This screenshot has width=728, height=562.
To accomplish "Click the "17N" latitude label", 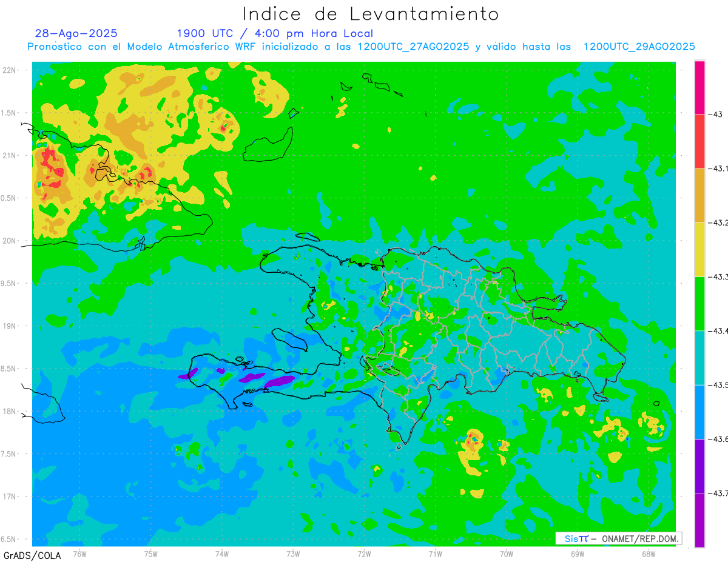I will coord(9,497).
